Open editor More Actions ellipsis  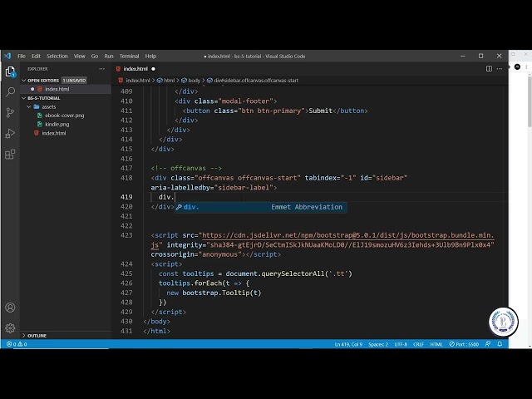pos(500,68)
